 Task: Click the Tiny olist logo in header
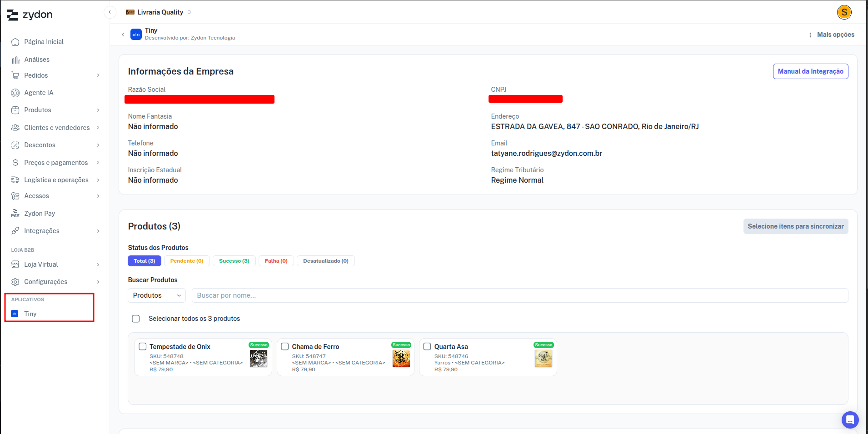[136, 35]
